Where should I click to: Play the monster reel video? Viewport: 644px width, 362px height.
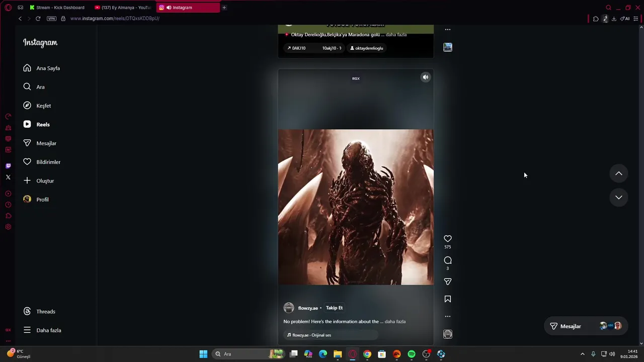coord(356,207)
